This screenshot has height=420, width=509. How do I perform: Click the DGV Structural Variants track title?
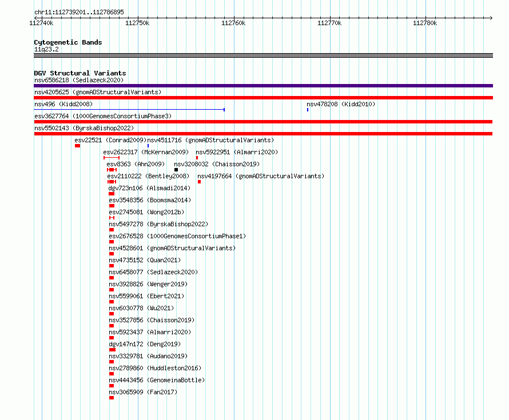pos(80,73)
